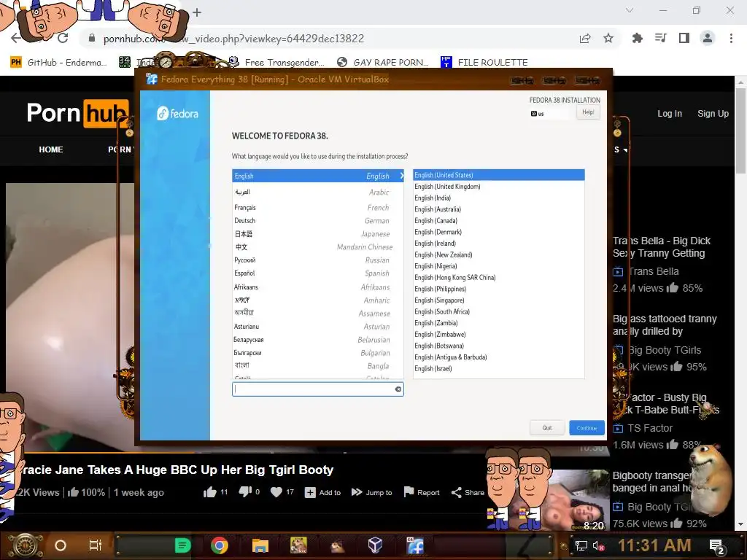
Task: Select the Arabic language row
Action: pyautogui.click(x=318, y=192)
